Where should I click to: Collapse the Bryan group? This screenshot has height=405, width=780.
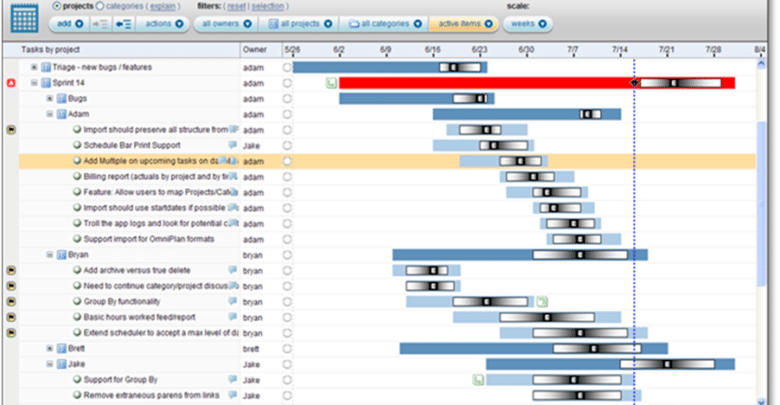[49, 255]
